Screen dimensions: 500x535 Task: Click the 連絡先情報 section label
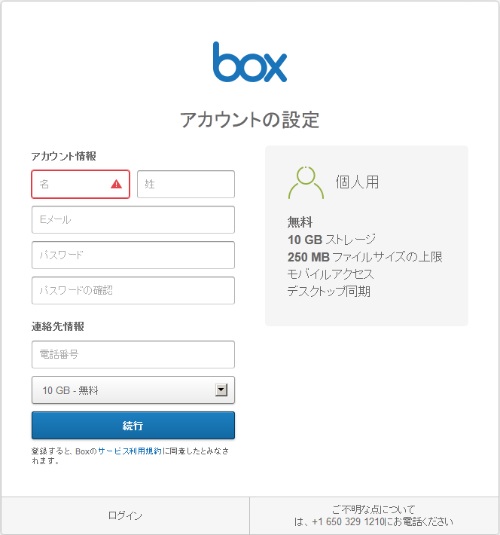coord(58,327)
